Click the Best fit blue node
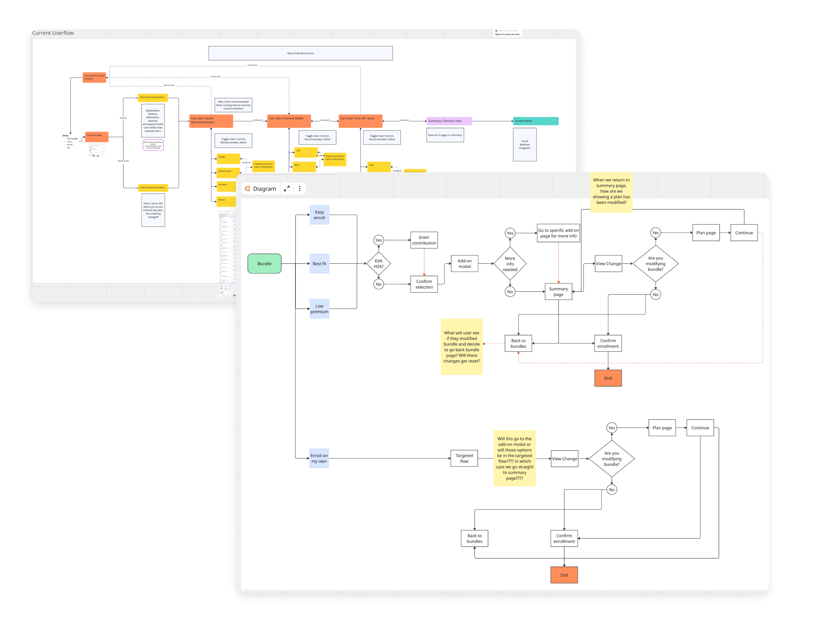 (x=319, y=263)
